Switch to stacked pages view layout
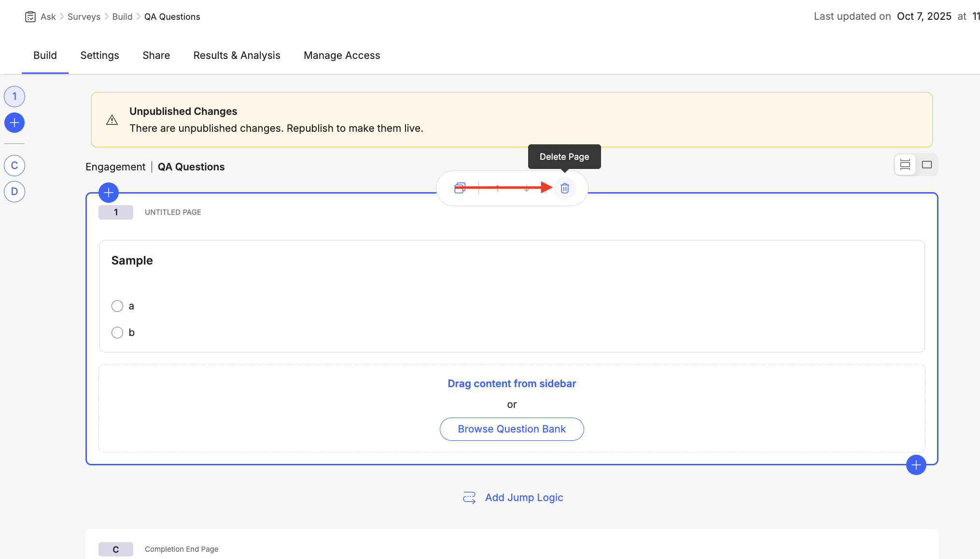 pos(905,165)
